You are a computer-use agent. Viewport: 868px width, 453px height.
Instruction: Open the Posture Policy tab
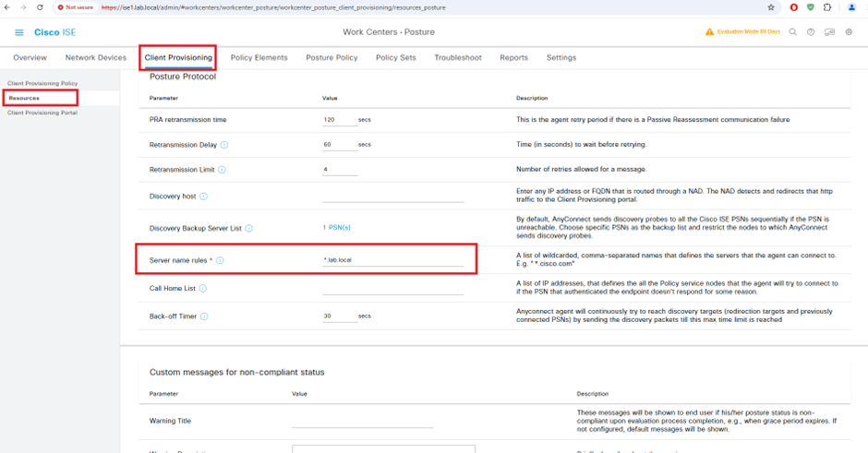click(x=332, y=57)
